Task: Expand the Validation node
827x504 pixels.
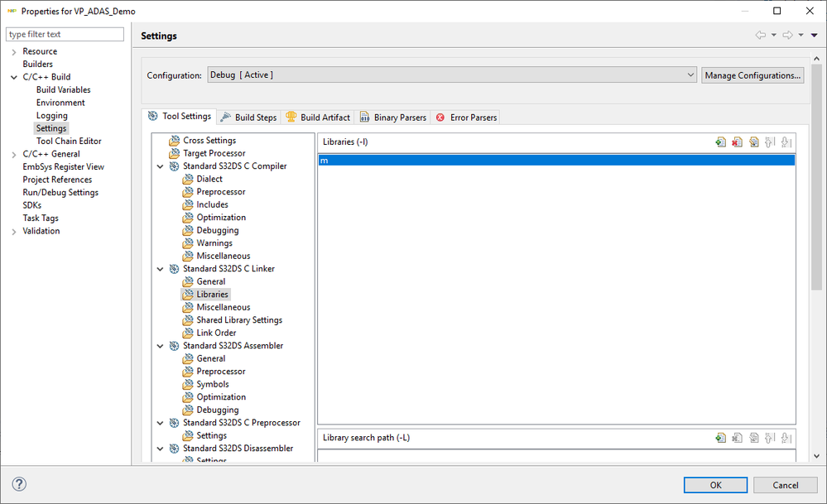Action: pyautogui.click(x=14, y=232)
